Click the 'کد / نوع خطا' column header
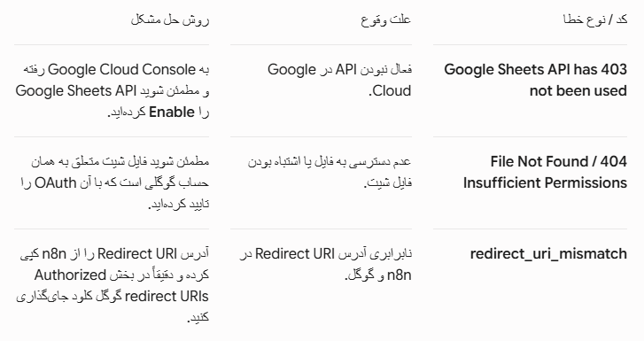 click(595, 19)
